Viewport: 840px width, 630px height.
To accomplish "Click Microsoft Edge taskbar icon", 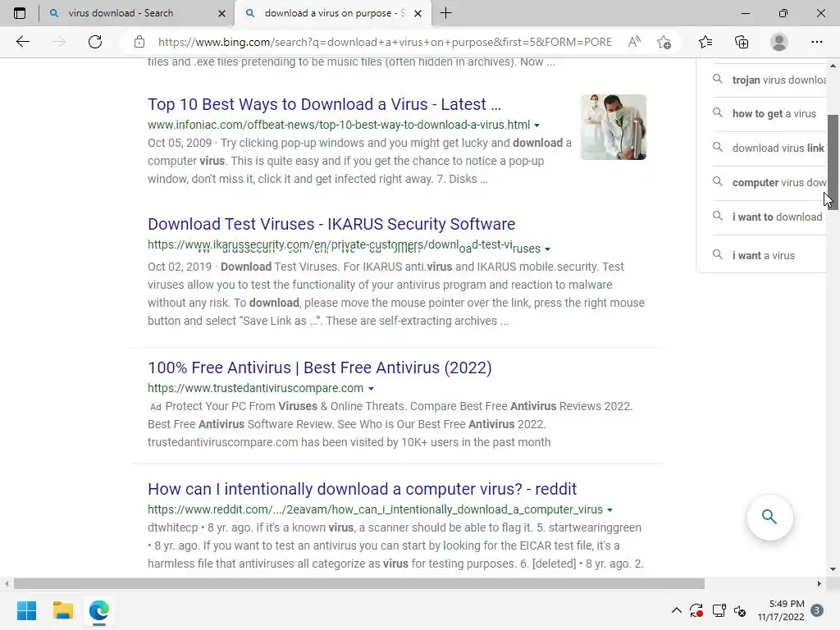I will click(x=99, y=610).
